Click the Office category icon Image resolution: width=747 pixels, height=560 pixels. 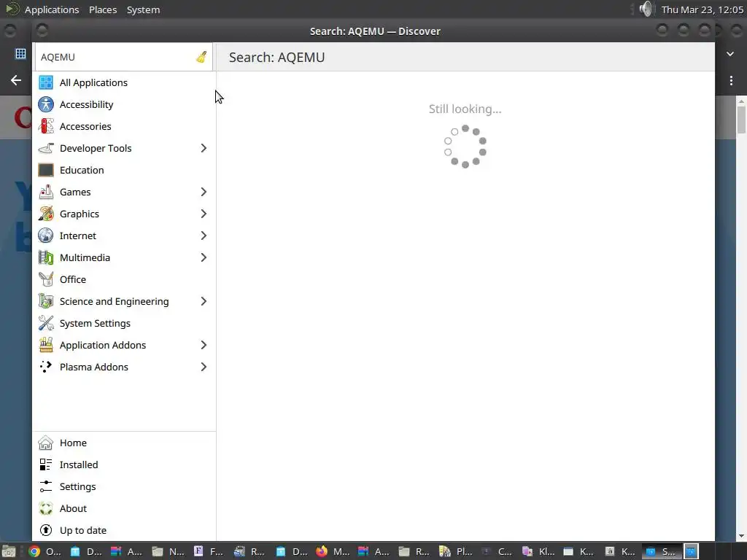46,279
